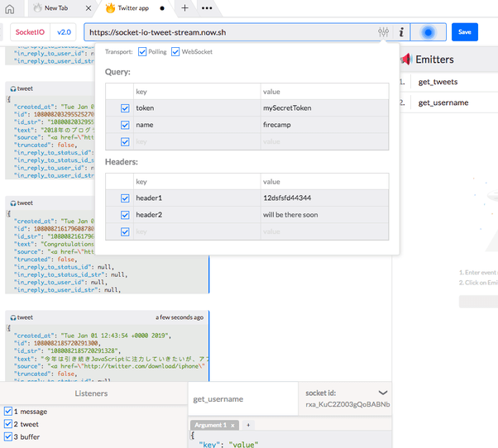498x448 pixels.
Task: Click the empty query key field
Action: [x=197, y=142]
